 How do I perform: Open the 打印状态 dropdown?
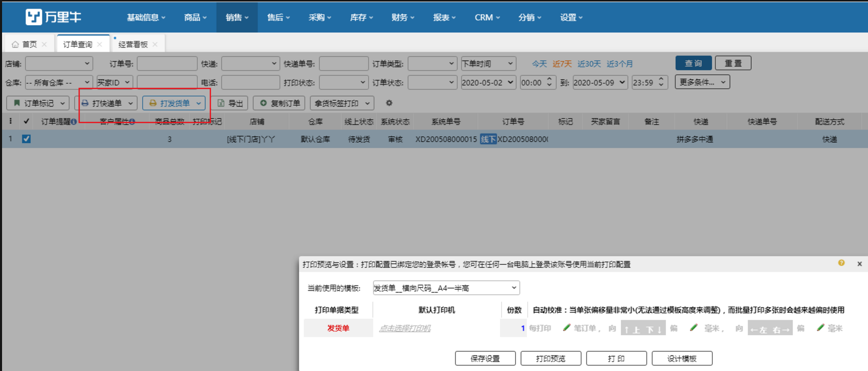point(343,82)
